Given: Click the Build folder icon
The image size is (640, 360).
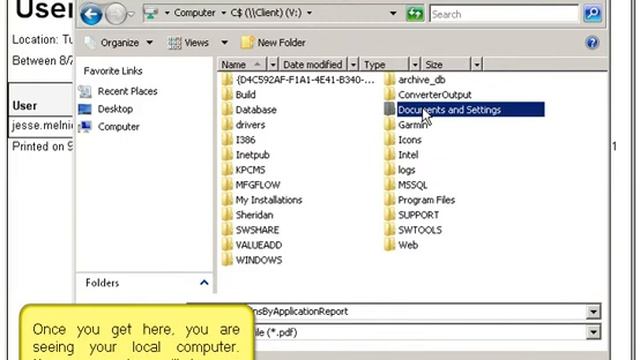Looking at the screenshot, I should [x=227, y=95].
